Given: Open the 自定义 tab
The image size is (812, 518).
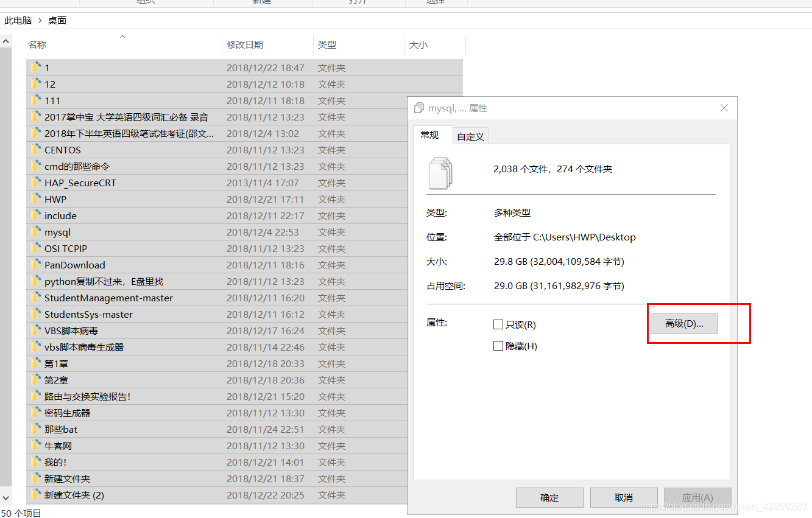Looking at the screenshot, I should pyautogui.click(x=470, y=137).
